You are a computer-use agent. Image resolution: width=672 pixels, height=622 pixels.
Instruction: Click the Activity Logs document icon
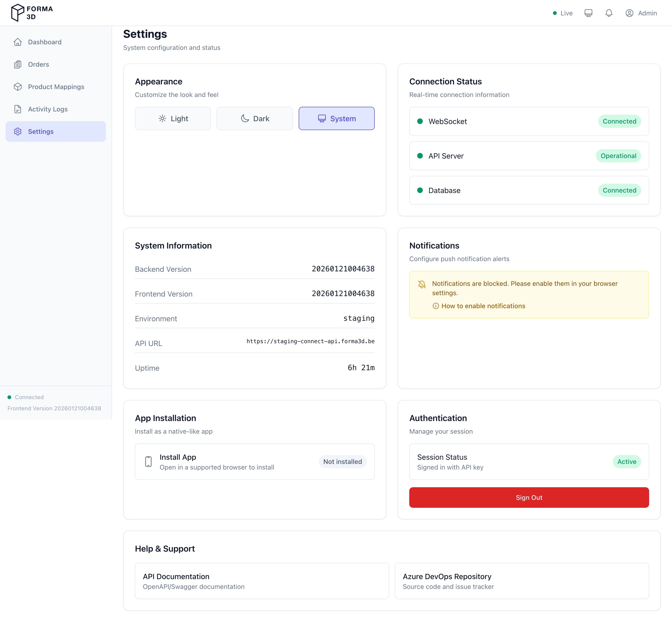pyautogui.click(x=18, y=109)
